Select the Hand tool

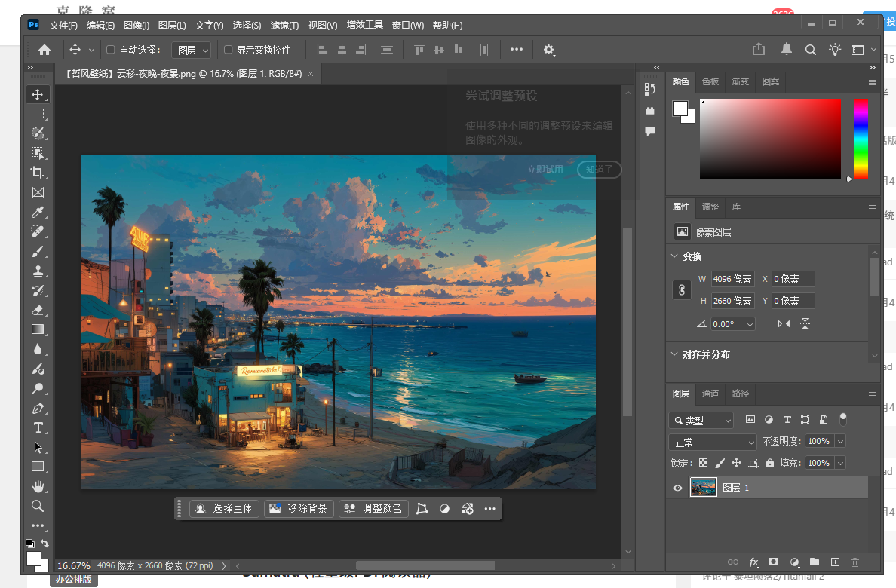pos(38,486)
